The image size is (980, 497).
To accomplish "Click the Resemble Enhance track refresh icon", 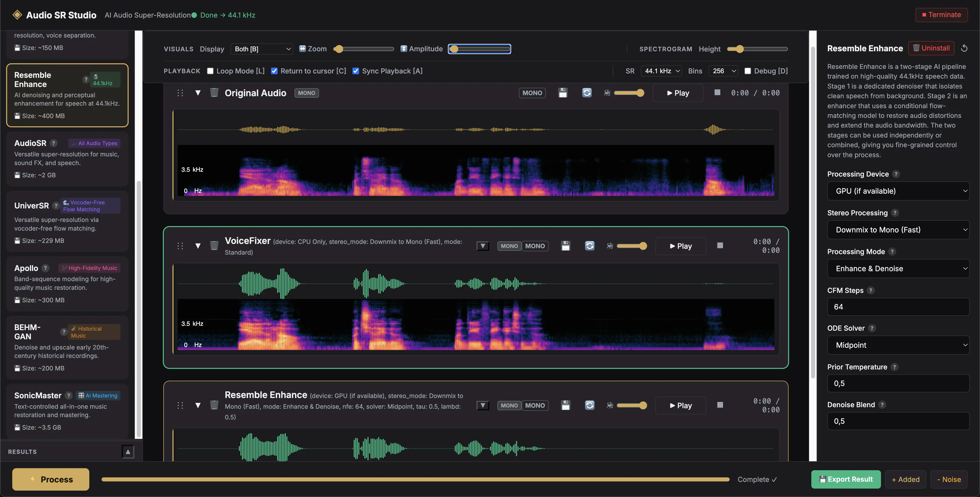I will 590,405.
